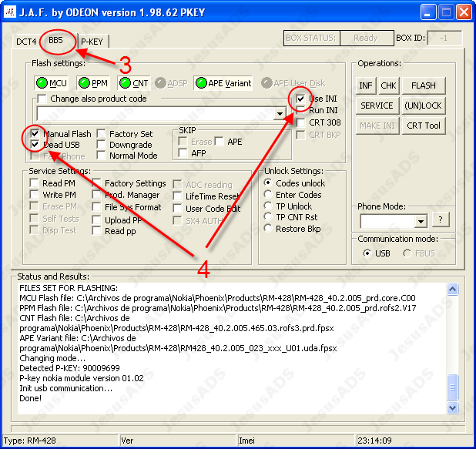Screen dimensions: 476x449
Task: Select USB communication mode
Action: coord(367,253)
